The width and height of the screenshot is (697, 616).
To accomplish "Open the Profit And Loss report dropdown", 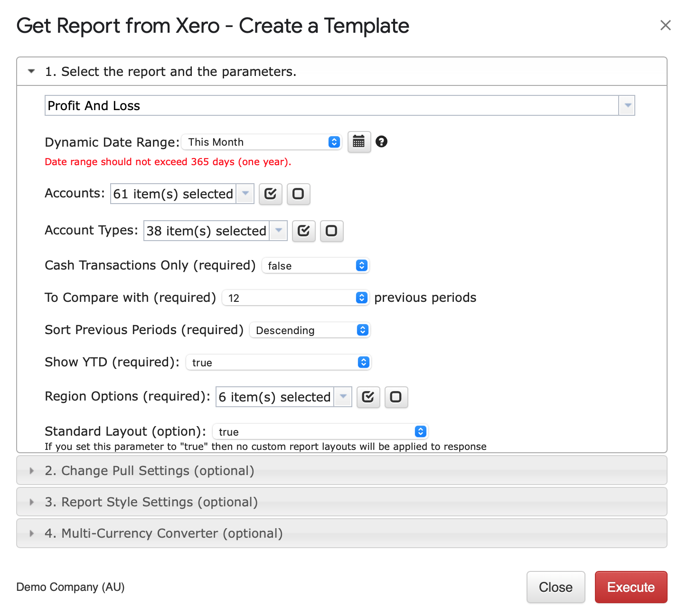I will [340, 105].
